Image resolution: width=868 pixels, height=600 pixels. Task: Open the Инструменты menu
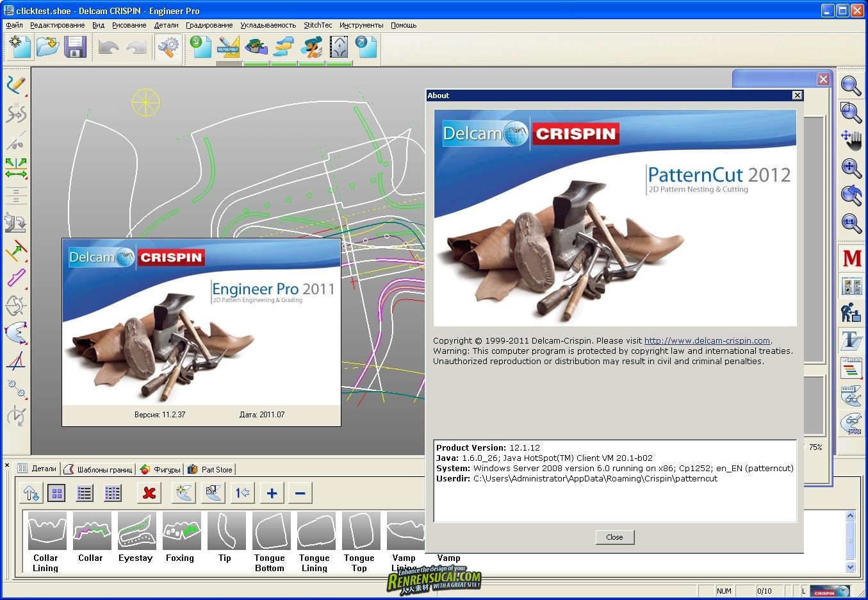pos(362,26)
